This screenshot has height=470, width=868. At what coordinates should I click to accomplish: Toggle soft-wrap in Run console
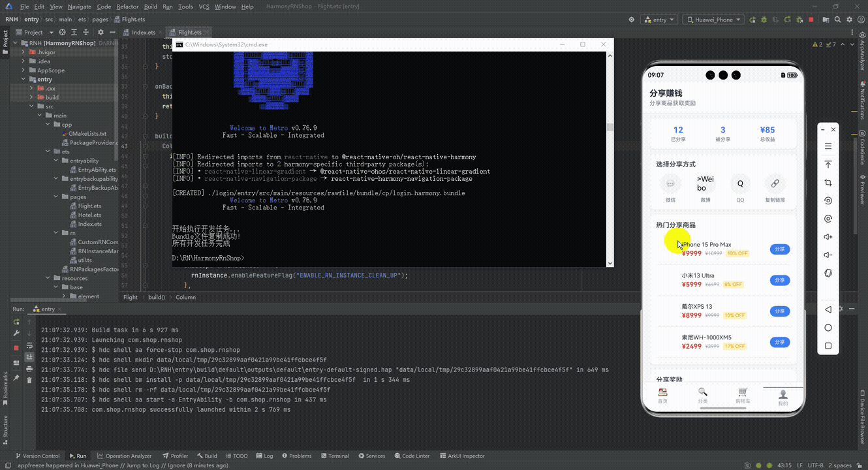pyautogui.click(x=29, y=345)
